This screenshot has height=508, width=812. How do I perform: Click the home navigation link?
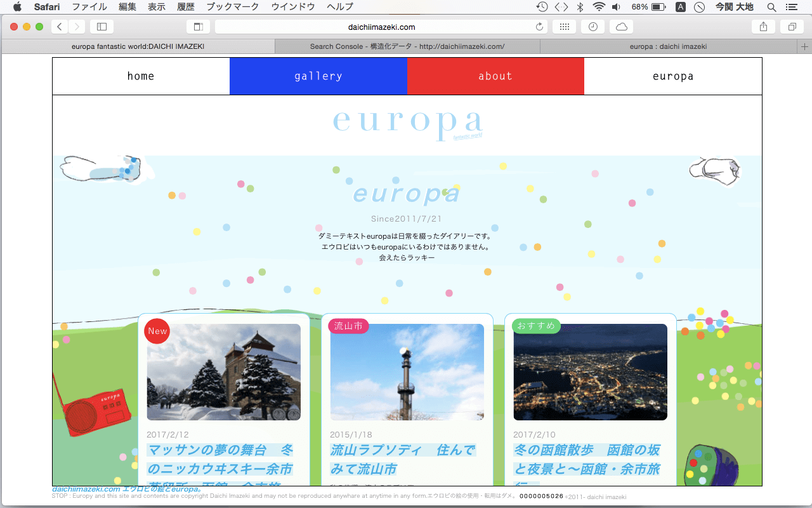tap(141, 76)
